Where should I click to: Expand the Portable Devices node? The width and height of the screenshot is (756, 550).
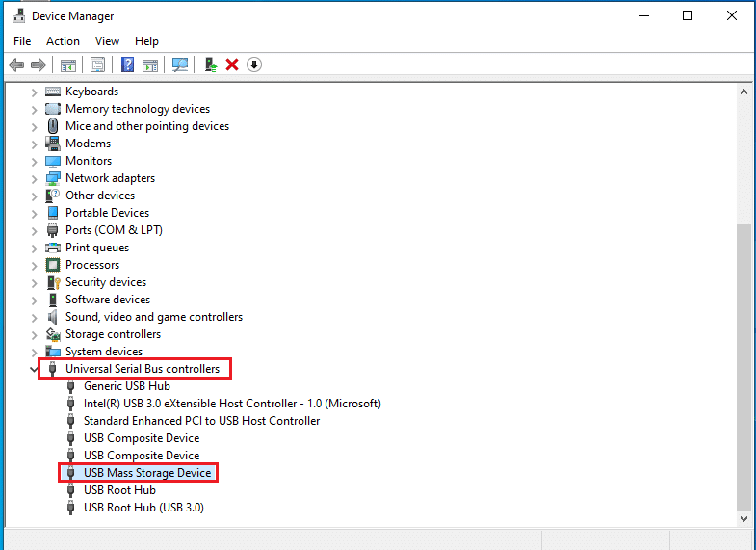35,214
